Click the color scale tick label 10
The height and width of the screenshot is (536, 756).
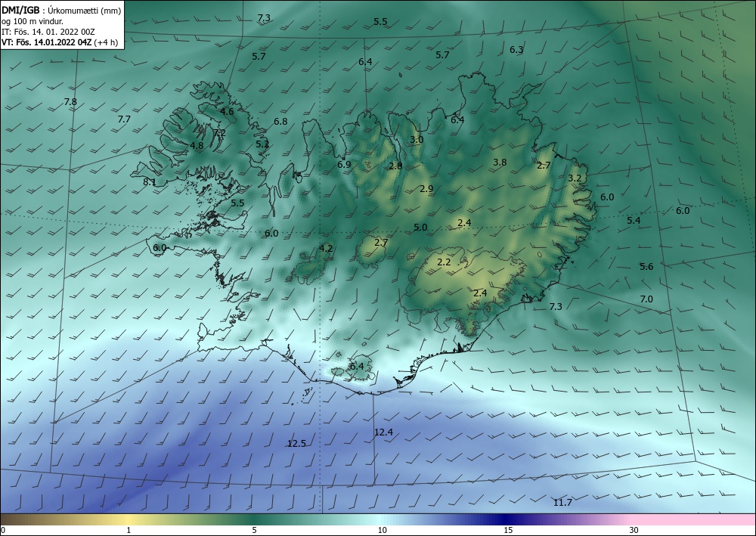tap(383, 530)
